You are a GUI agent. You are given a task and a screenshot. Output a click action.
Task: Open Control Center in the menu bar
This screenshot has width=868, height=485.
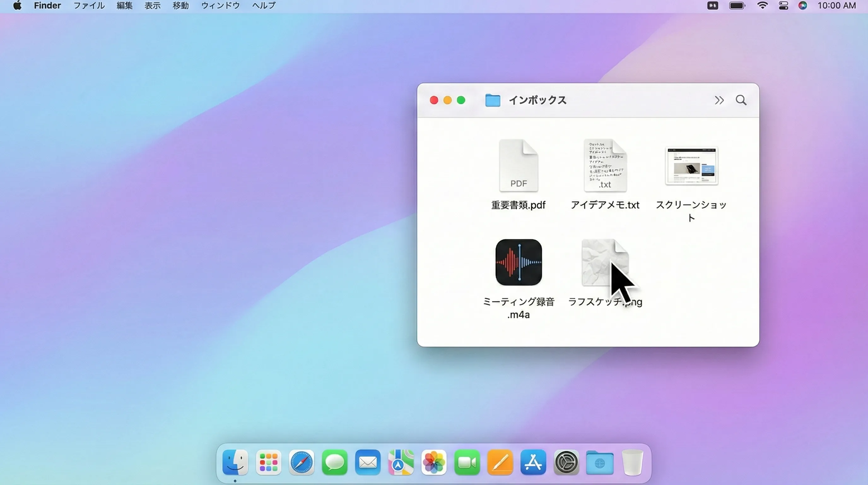[783, 5]
